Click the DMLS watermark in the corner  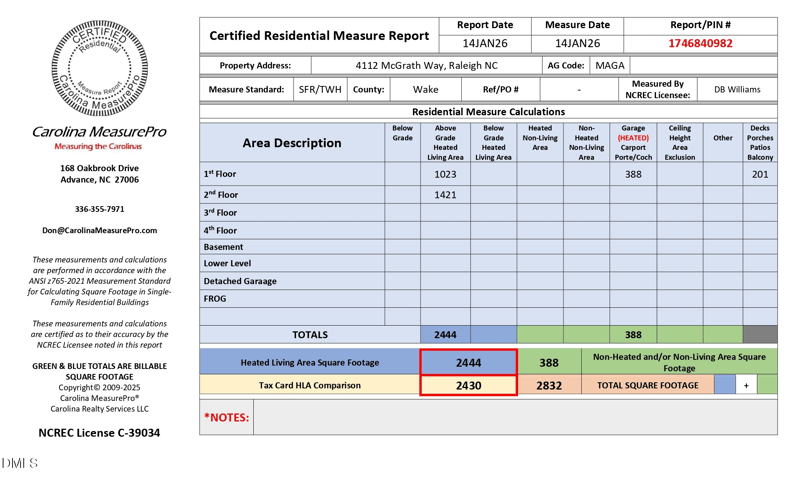[x=20, y=463]
